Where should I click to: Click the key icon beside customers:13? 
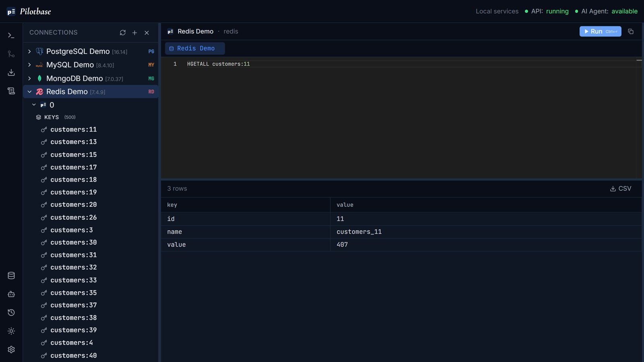[44, 142]
